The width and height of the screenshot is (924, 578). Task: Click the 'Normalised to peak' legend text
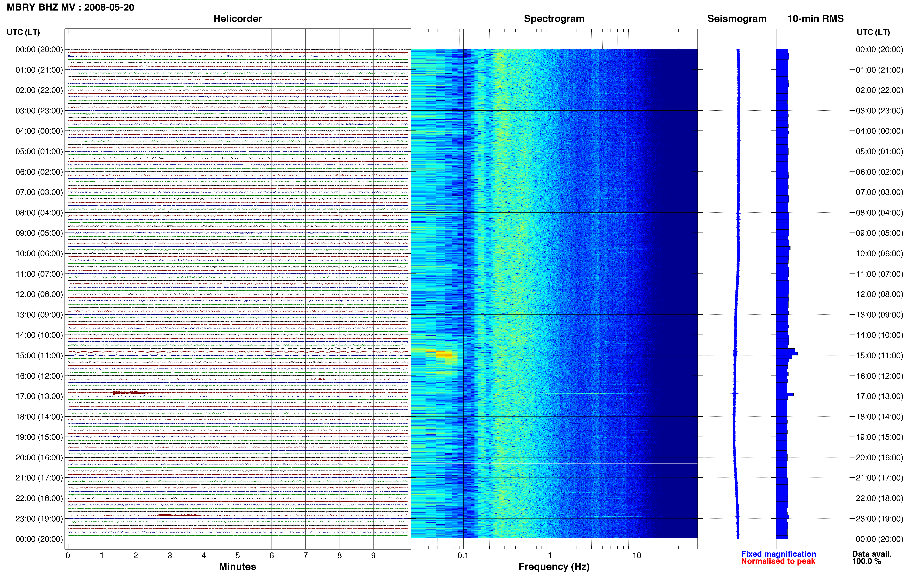pos(778,561)
